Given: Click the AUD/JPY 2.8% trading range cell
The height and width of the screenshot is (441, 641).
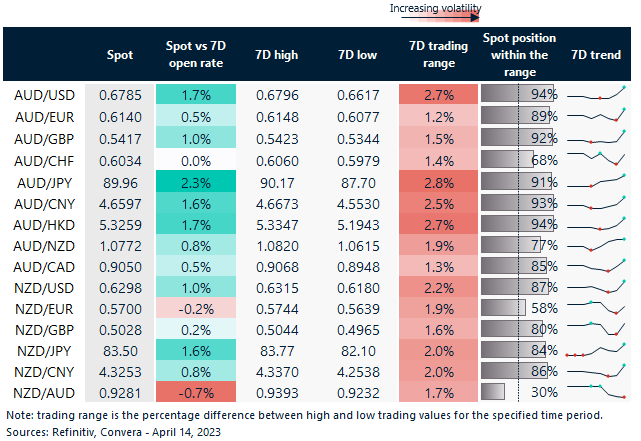Looking at the screenshot, I should click(433, 182).
